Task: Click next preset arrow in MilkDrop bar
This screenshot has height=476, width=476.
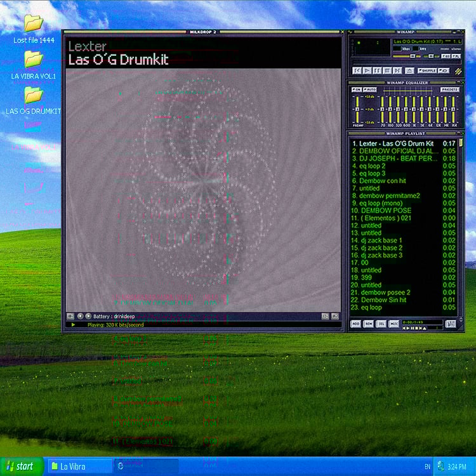Action: [88, 316]
